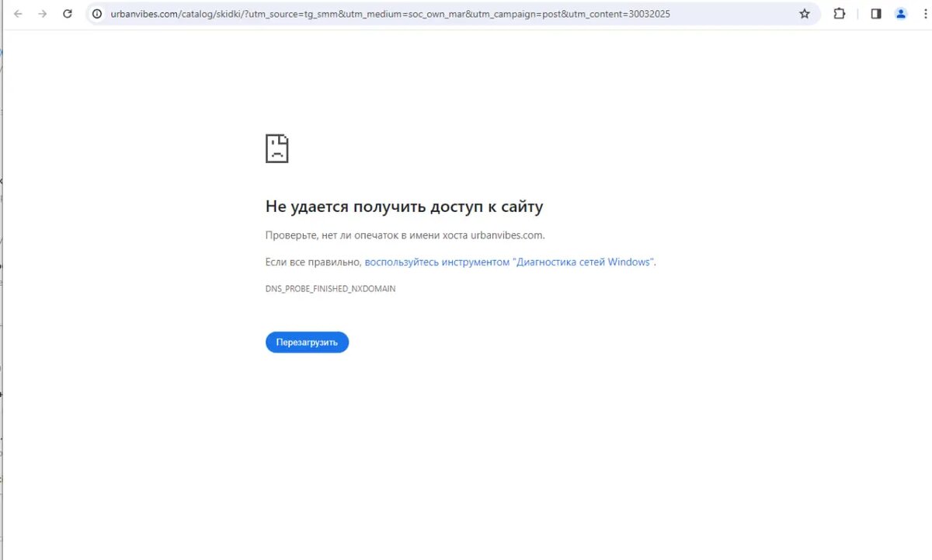Screen dimensions: 932x560
Task: Click the sad page error icon
Action: [x=276, y=148]
